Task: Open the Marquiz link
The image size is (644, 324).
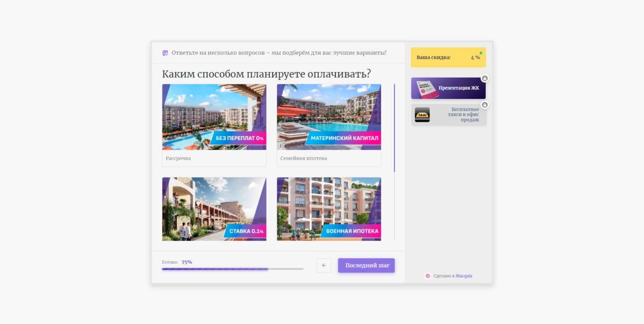Action: [464, 276]
